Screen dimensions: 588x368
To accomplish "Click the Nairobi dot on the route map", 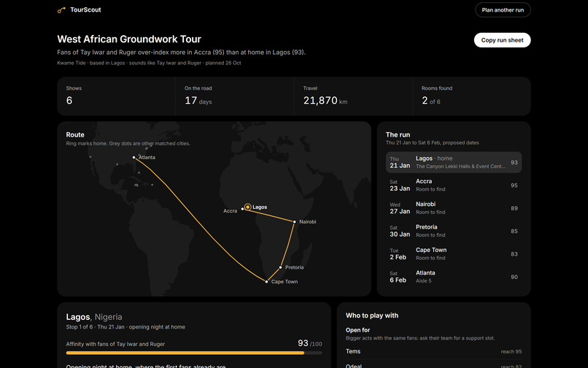I will 295,222.
